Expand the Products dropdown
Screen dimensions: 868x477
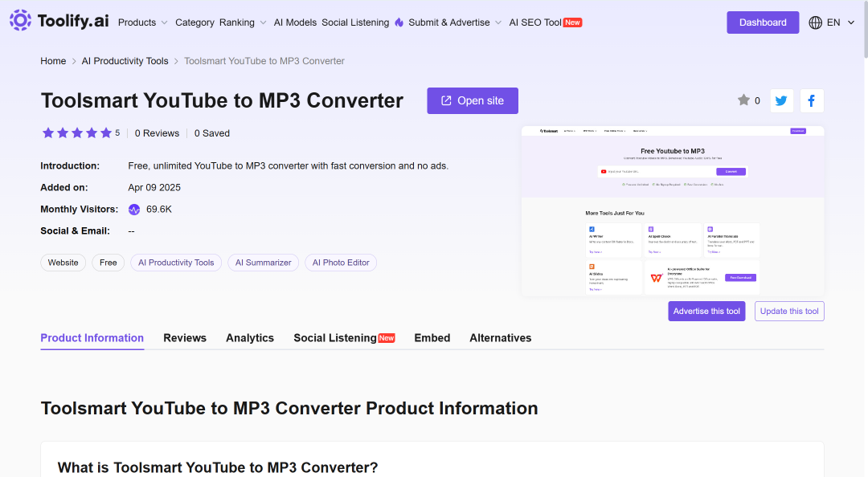(x=143, y=22)
